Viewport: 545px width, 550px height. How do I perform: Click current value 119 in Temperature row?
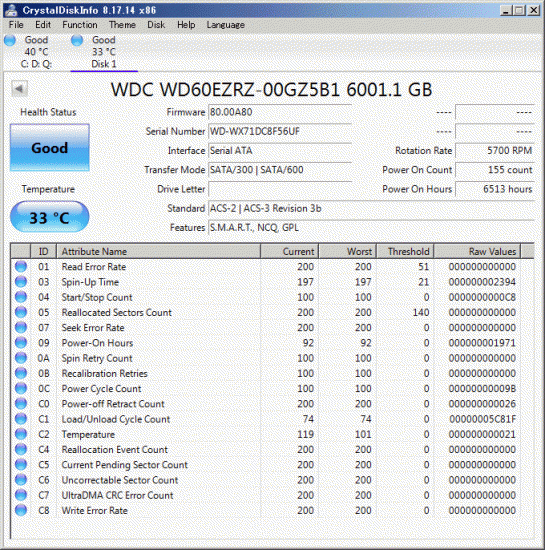pos(305,435)
